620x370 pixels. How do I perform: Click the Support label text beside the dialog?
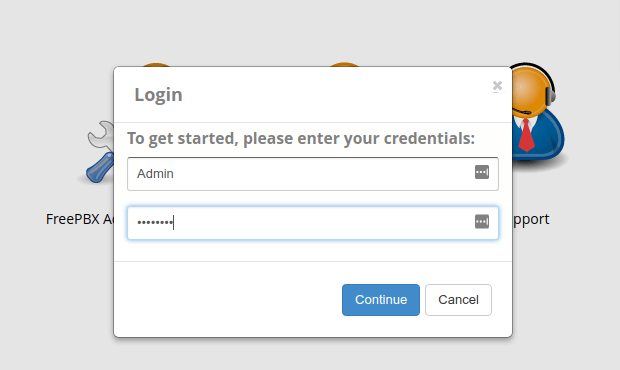tap(531, 220)
